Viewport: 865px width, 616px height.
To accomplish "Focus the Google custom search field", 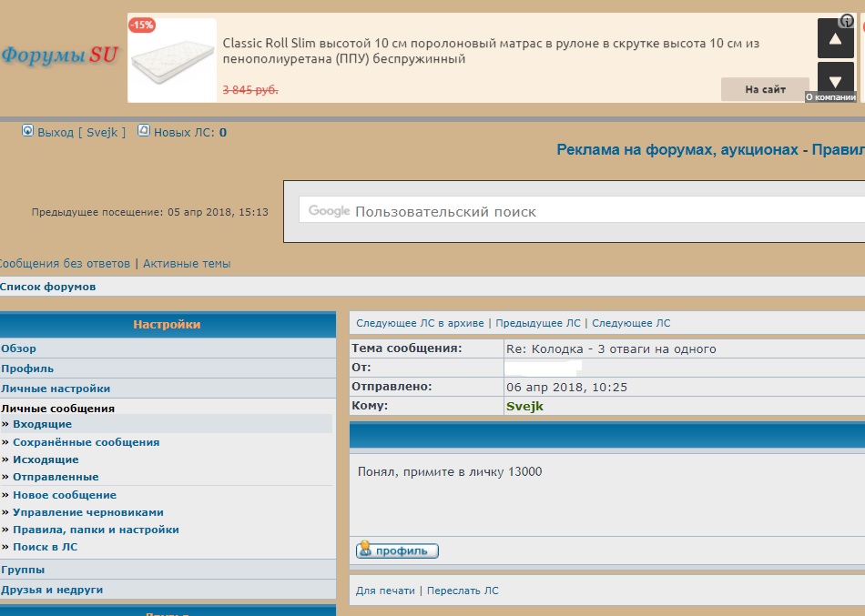I will tap(582, 211).
